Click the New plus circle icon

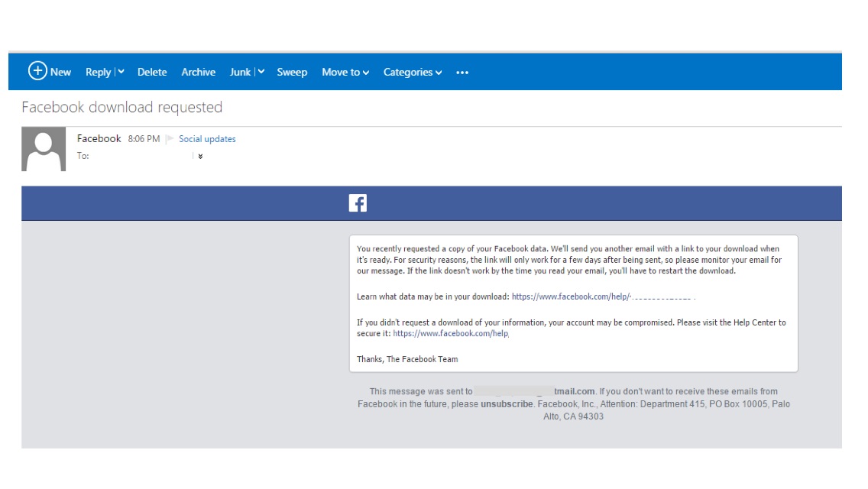pyautogui.click(x=37, y=71)
